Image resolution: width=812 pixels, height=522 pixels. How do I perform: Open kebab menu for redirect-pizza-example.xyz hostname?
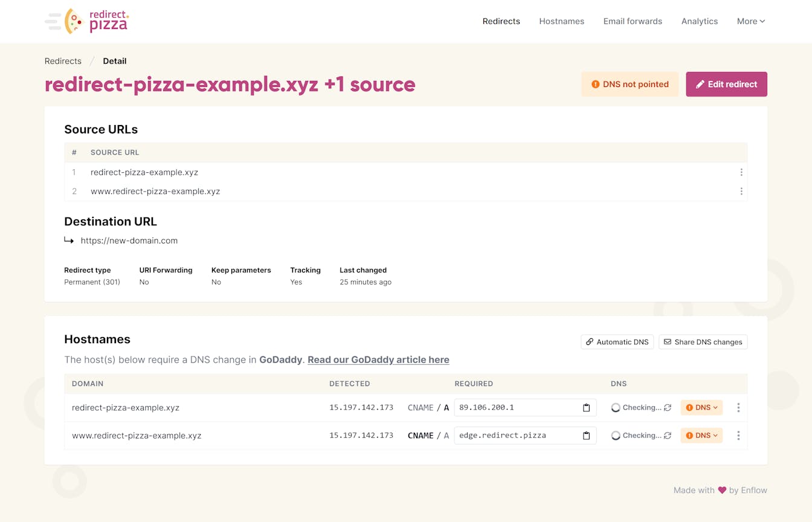click(738, 408)
